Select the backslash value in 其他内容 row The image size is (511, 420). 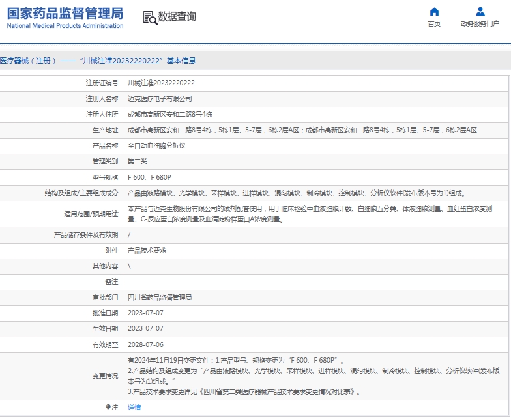129,266
